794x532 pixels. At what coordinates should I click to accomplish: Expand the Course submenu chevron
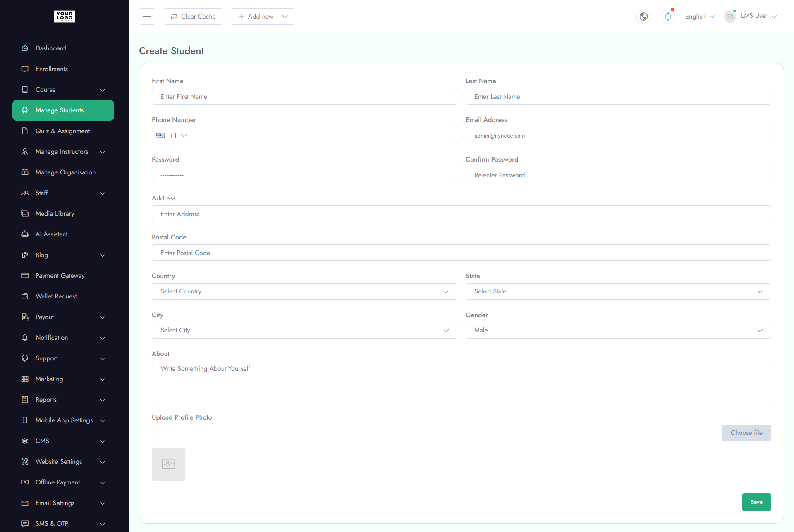(x=103, y=90)
